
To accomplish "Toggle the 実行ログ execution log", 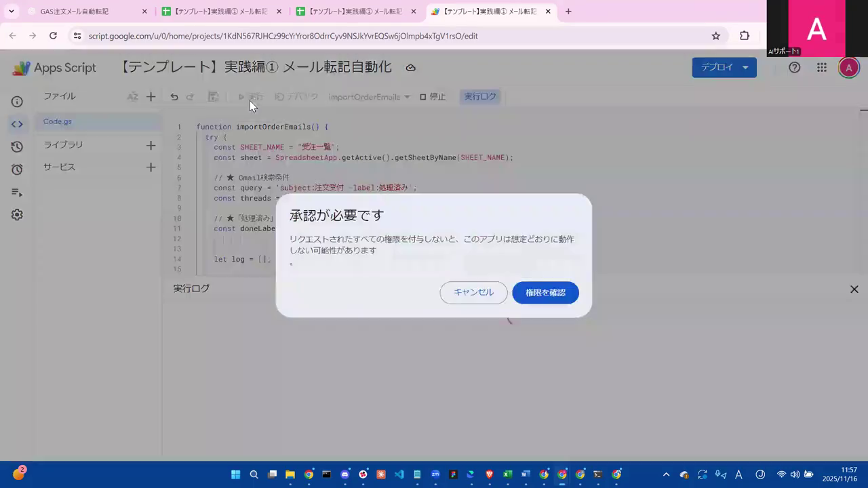I will pyautogui.click(x=480, y=96).
